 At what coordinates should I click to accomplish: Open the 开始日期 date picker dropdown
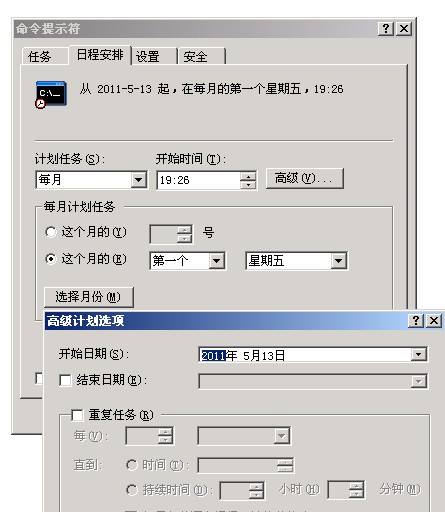click(x=419, y=354)
